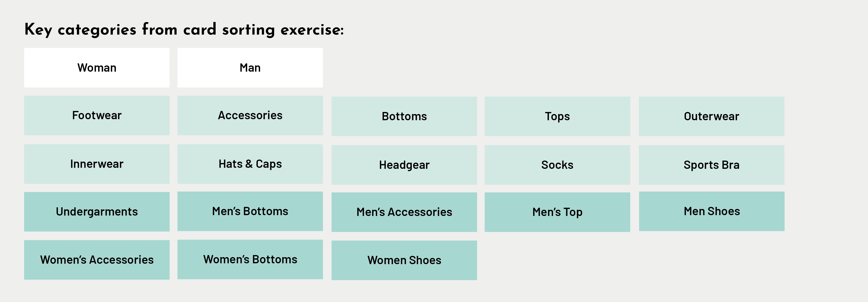Click the Undergarments card

[x=97, y=212]
